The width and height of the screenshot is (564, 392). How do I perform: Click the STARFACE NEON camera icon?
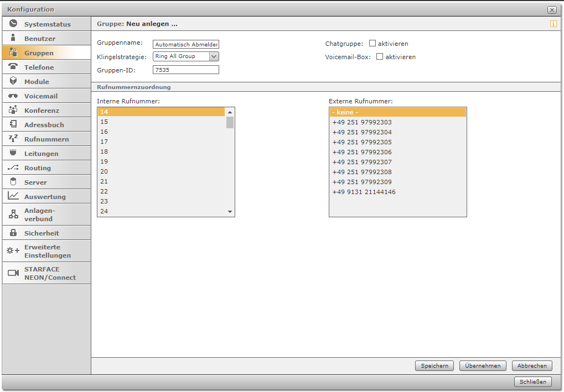13,273
